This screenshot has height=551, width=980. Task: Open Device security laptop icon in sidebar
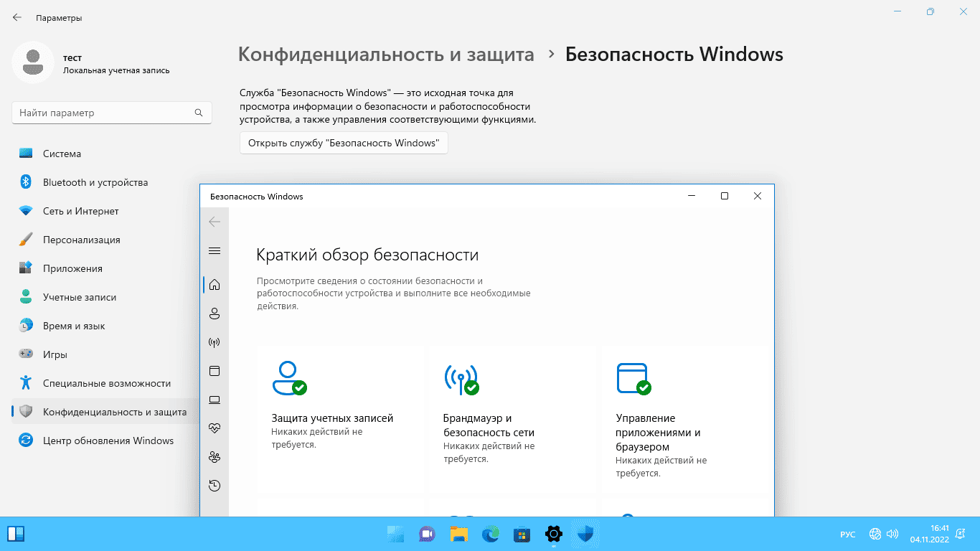(214, 400)
